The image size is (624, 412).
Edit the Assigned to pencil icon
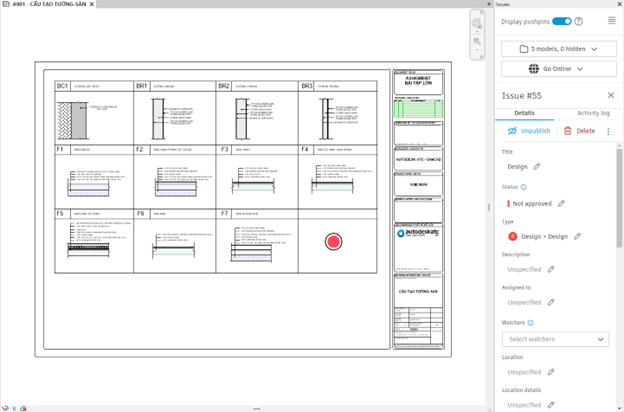[551, 303]
